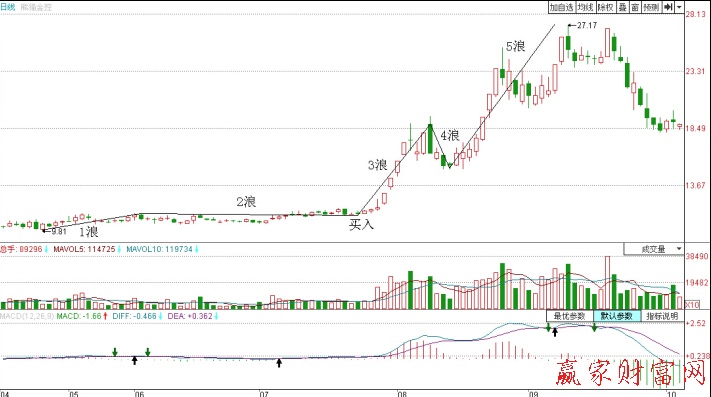The width and height of the screenshot is (711, 397).
Task: Select the 最优参数 tab
Action: [x=570, y=316]
